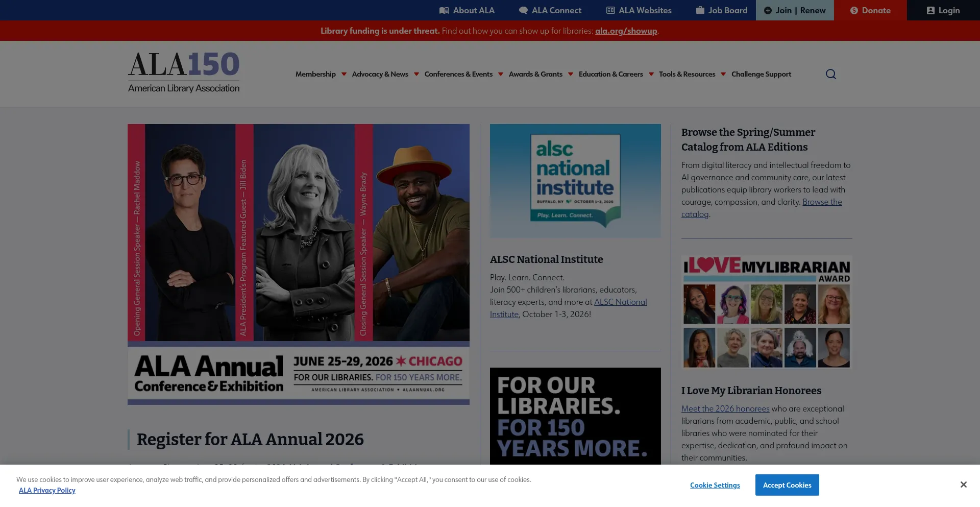
Task: Expand the Membership menu arrow
Action: [x=344, y=74]
